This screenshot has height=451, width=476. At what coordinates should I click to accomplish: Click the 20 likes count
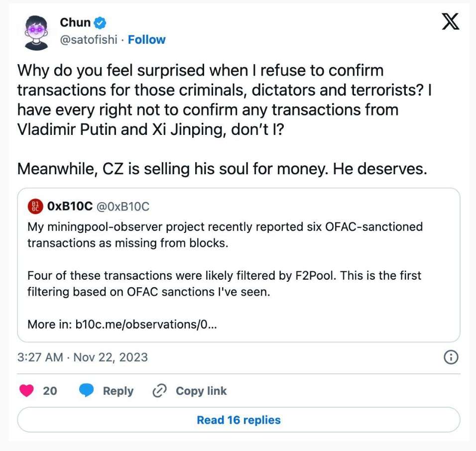point(50,391)
